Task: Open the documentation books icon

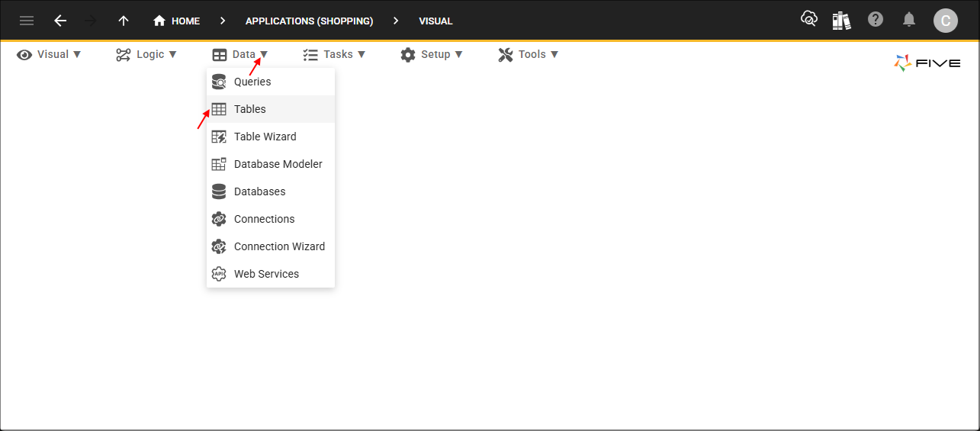Action: point(841,21)
